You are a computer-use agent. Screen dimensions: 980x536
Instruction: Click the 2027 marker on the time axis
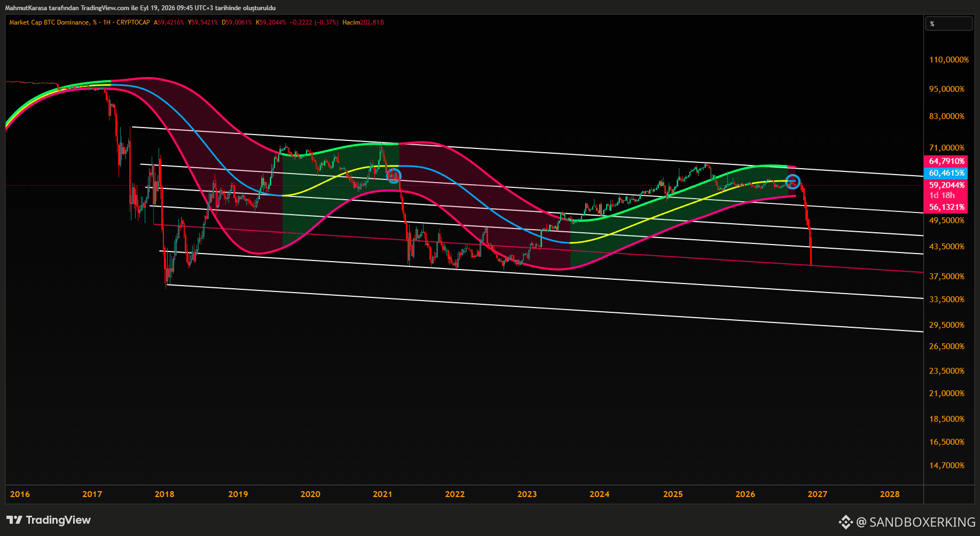pos(818,494)
